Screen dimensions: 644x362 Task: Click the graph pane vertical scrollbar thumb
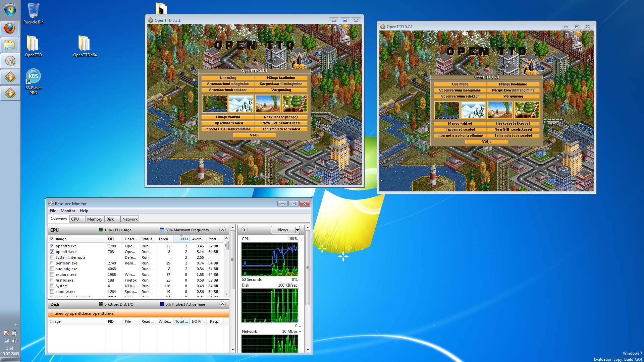(x=308, y=267)
